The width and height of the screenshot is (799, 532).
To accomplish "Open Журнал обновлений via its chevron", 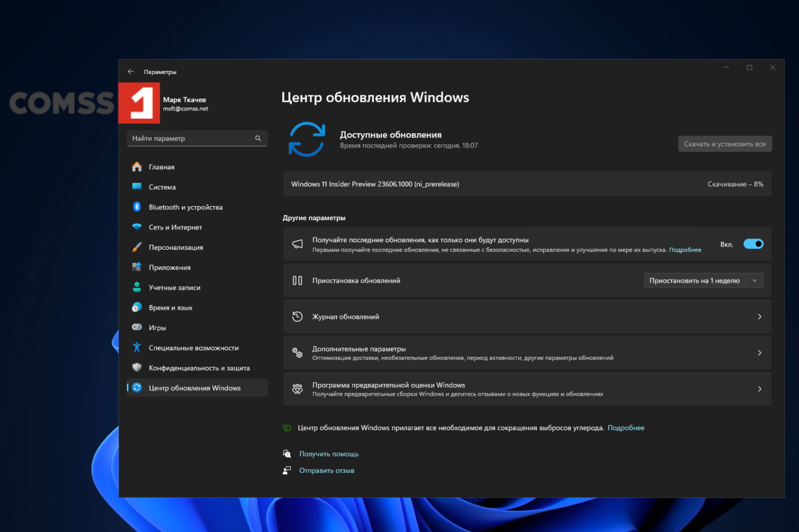I will pos(760,316).
